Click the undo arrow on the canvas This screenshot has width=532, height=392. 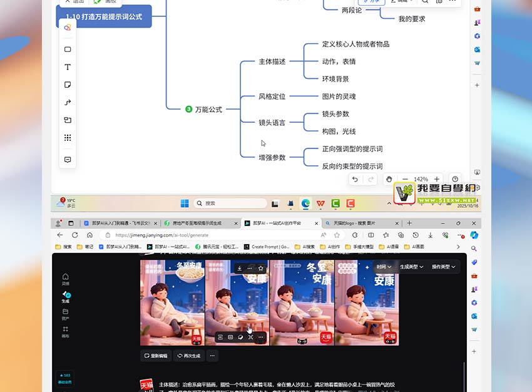pos(355,179)
